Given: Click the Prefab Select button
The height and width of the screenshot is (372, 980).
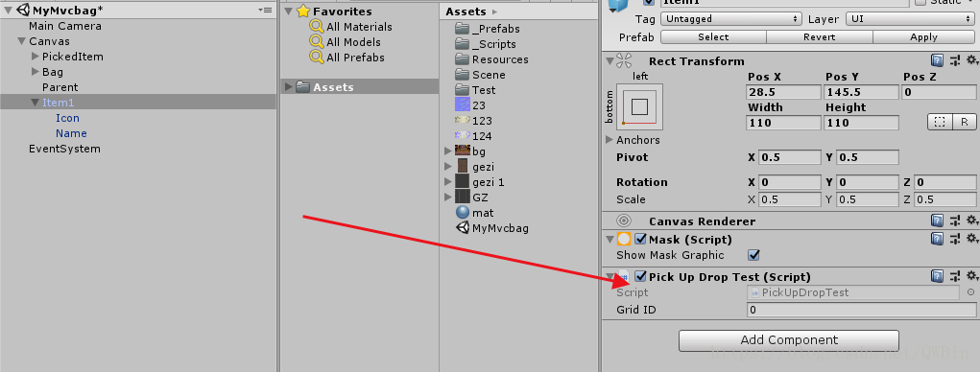Looking at the screenshot, I should pos(713,36).
